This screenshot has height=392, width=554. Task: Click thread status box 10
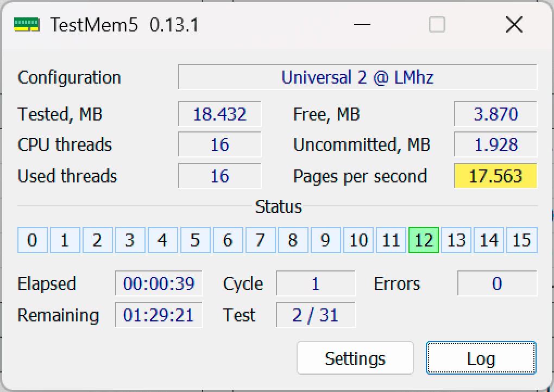(x=358, y=240)
